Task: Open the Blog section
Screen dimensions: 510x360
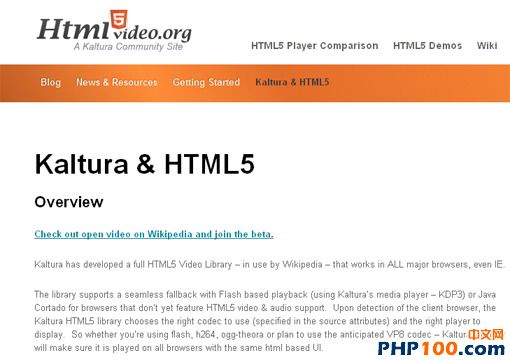Action: coord(50,82)
